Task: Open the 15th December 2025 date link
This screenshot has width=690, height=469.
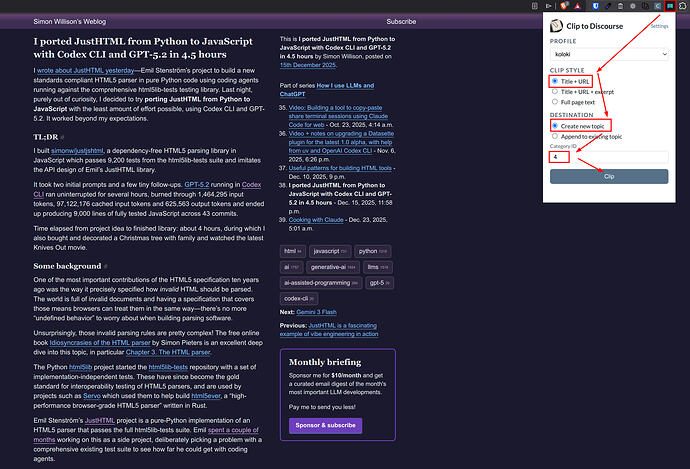Action: [x=308, y=65]
